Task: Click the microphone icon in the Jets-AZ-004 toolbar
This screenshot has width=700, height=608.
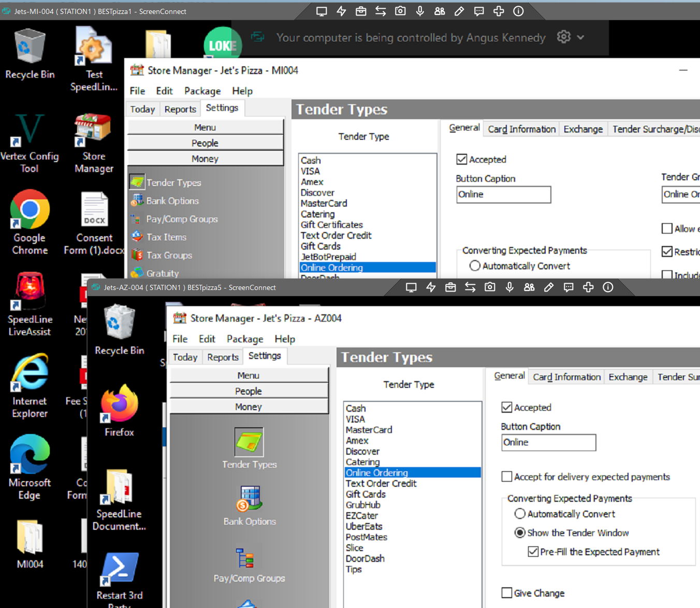Action: click(x=509, y=287)
